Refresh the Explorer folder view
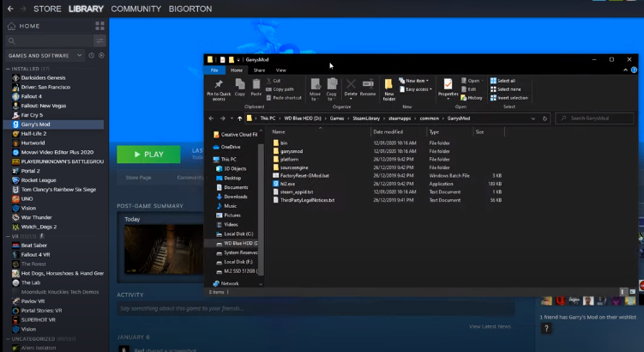 [545, 118]
